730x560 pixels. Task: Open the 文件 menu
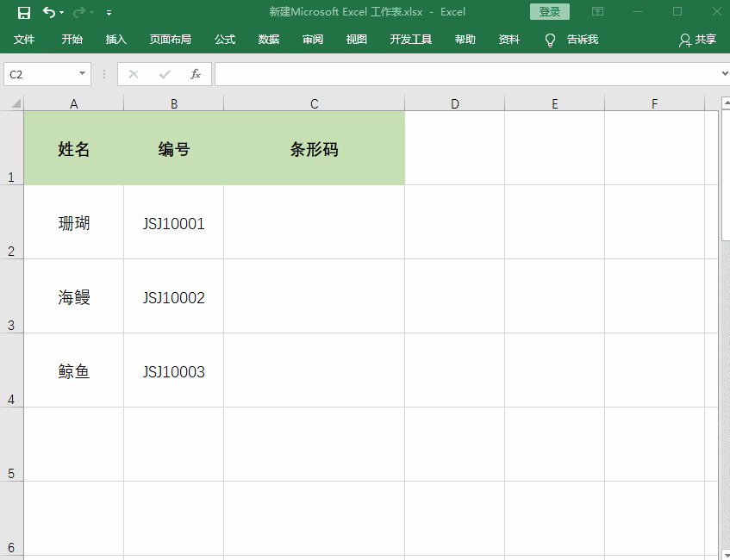click(x=24, y=39)
